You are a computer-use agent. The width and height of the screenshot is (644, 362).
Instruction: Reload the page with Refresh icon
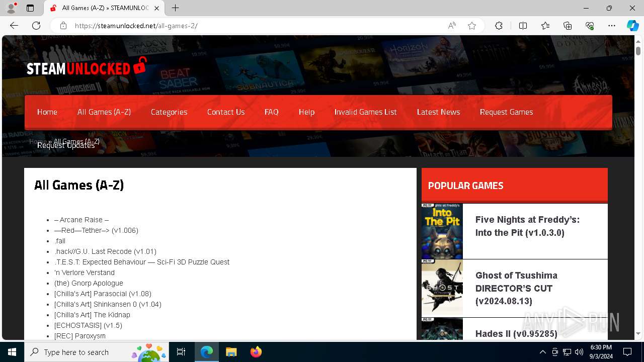[x=36, y=26]
